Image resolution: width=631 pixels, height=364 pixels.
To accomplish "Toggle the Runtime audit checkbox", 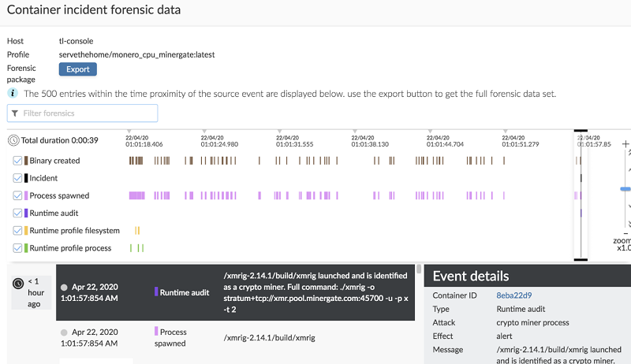I will [17, 213].
